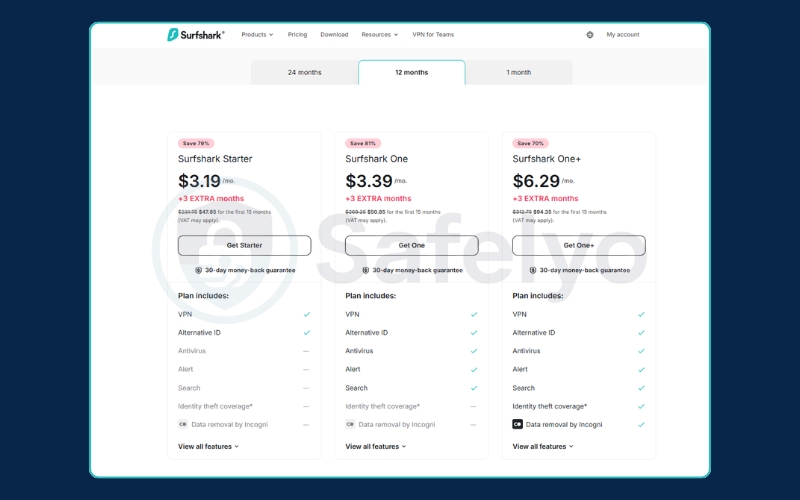Open VPN for Teams page
Viewport: 800px width, 500px height.
(x=433, y=35)
